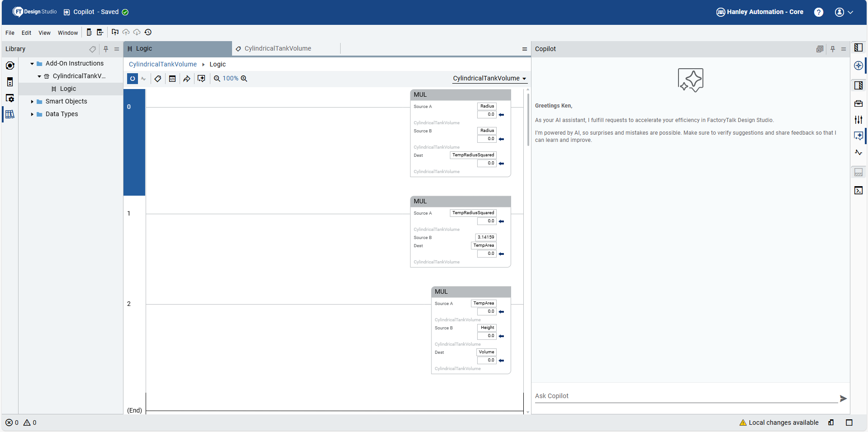Click the CylindricalTankVolume breadcrumb link

pos(163,64)
